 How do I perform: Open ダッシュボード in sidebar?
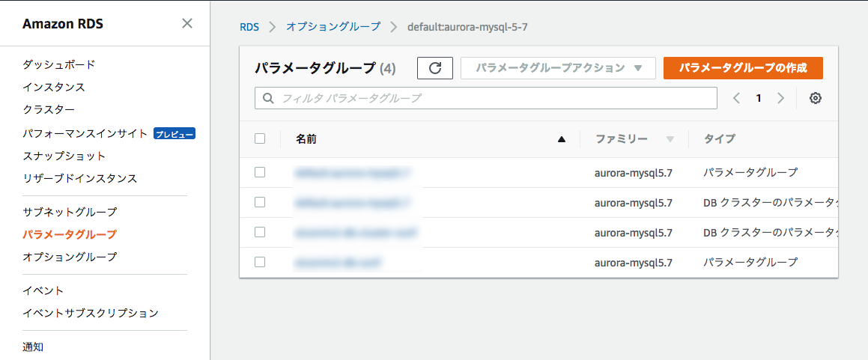58,64
